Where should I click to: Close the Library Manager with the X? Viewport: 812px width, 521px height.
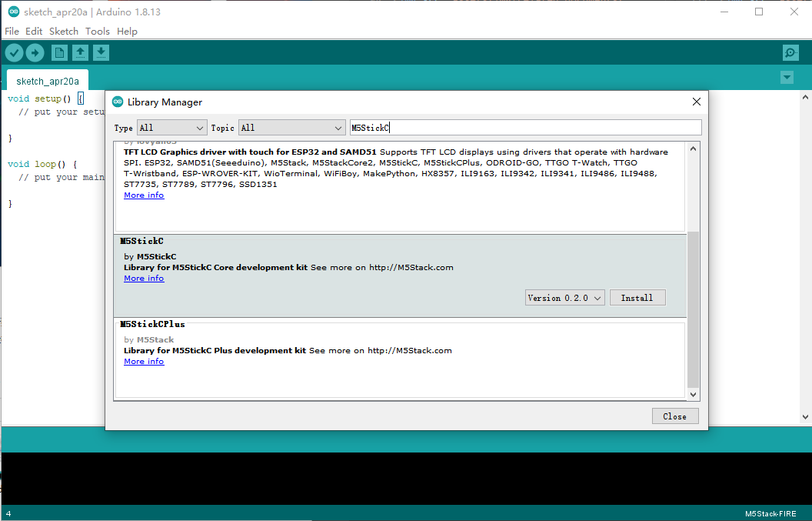pos(697,102)
